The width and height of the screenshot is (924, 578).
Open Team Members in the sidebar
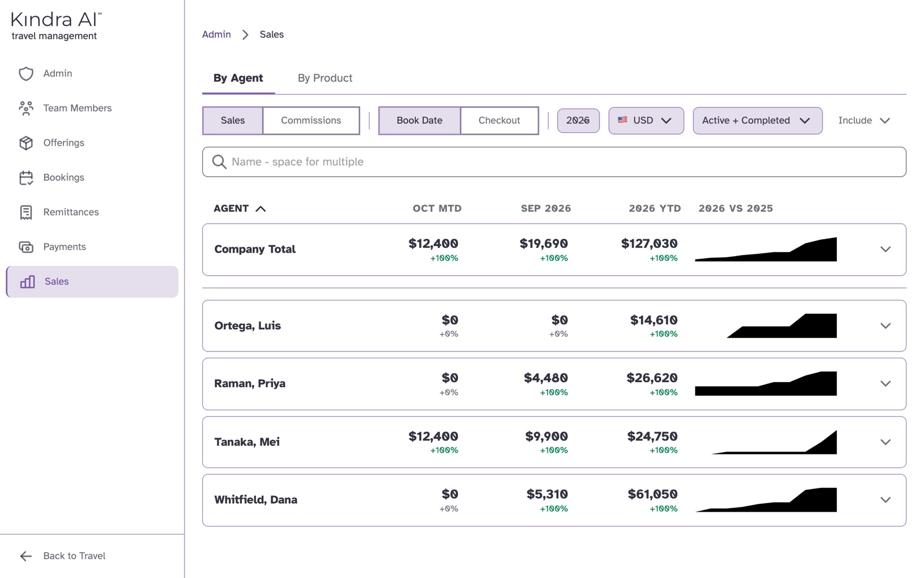coord(92,108)
